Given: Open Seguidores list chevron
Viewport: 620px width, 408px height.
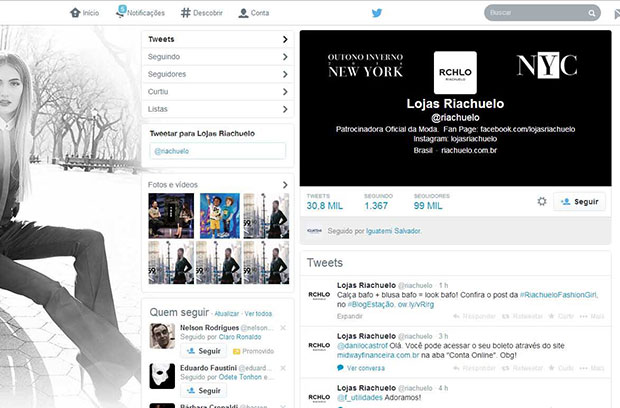Looking at the screenshot, I should tap(285, 74).
